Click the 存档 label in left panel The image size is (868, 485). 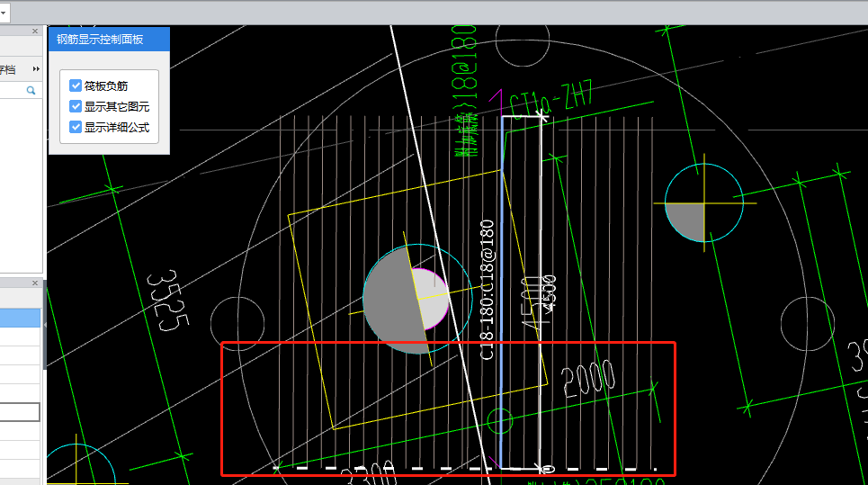[x=8, y=70]
